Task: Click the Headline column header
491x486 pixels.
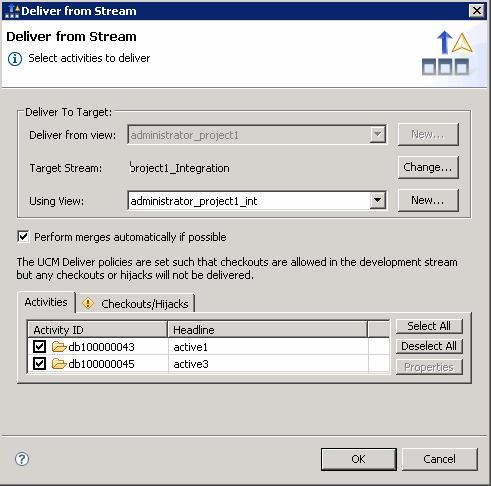Action: [x=267, y=330]
